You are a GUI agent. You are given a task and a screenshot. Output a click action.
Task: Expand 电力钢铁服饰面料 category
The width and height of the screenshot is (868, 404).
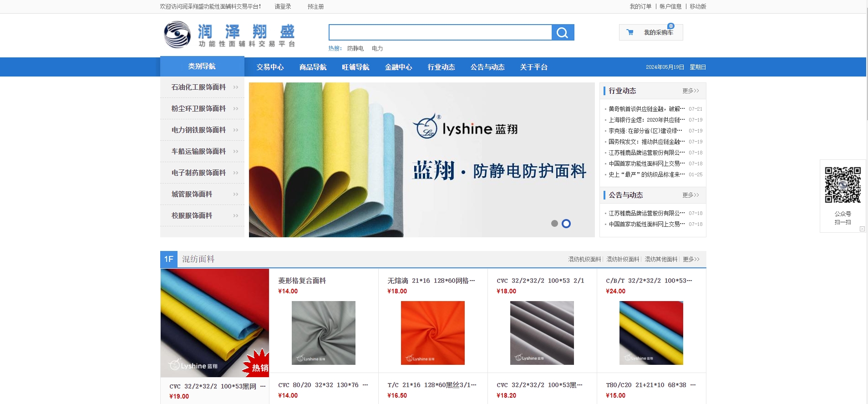pyautogui.click(x=202, y=130)
